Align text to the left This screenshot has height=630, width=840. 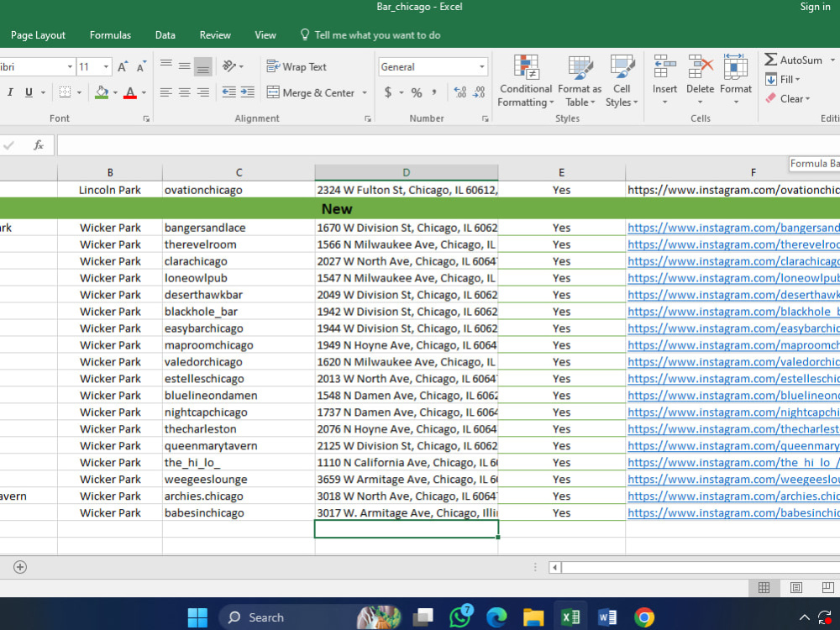[166, 92]
